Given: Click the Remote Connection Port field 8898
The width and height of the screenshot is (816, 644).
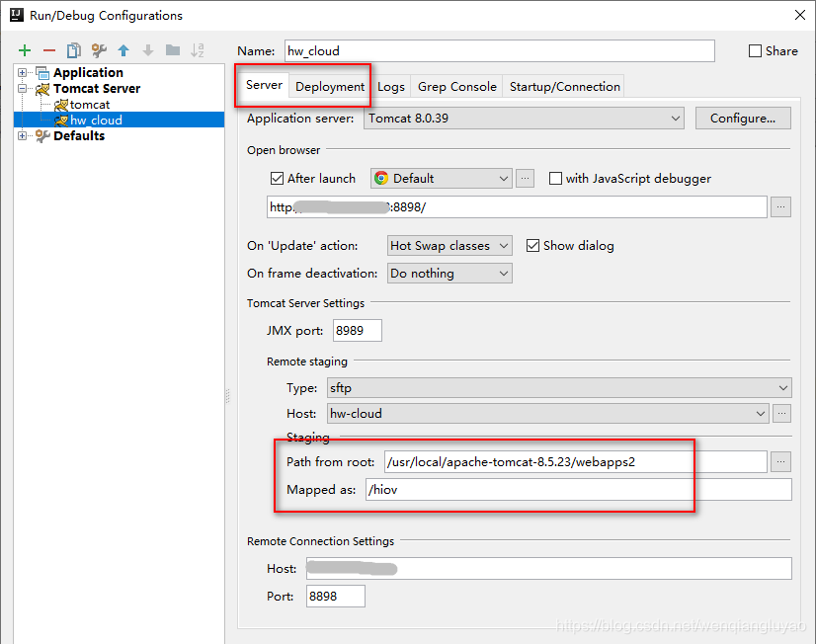Looking at the screenshot, I should point(336,597).
